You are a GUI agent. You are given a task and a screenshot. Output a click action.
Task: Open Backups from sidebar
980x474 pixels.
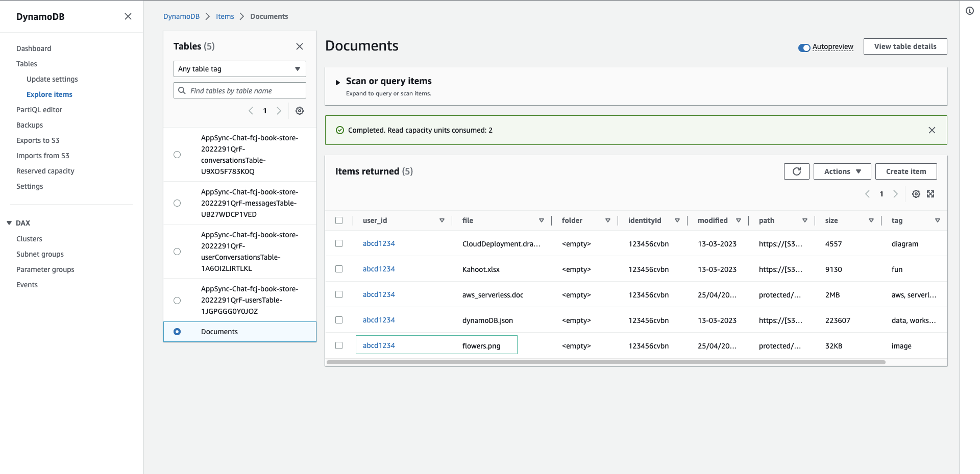click(30, 125)
